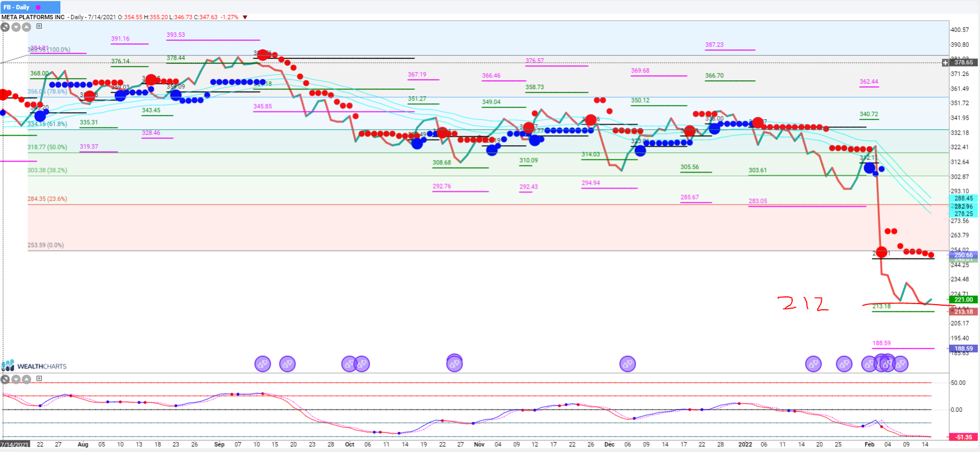Click the magenta 369.68 level label

[640, 70]
